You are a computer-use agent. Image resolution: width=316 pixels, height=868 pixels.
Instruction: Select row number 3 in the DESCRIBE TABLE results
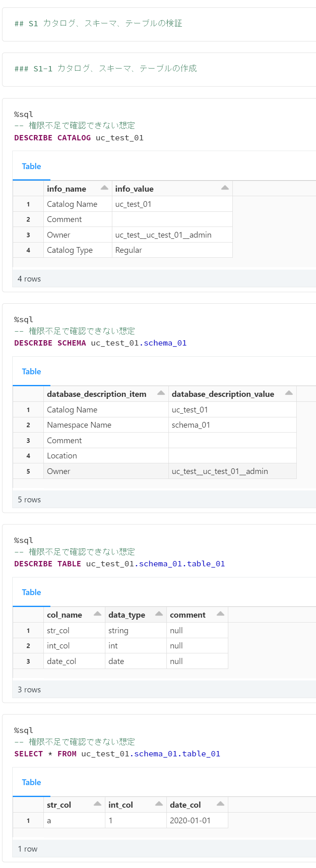(28, 661)
